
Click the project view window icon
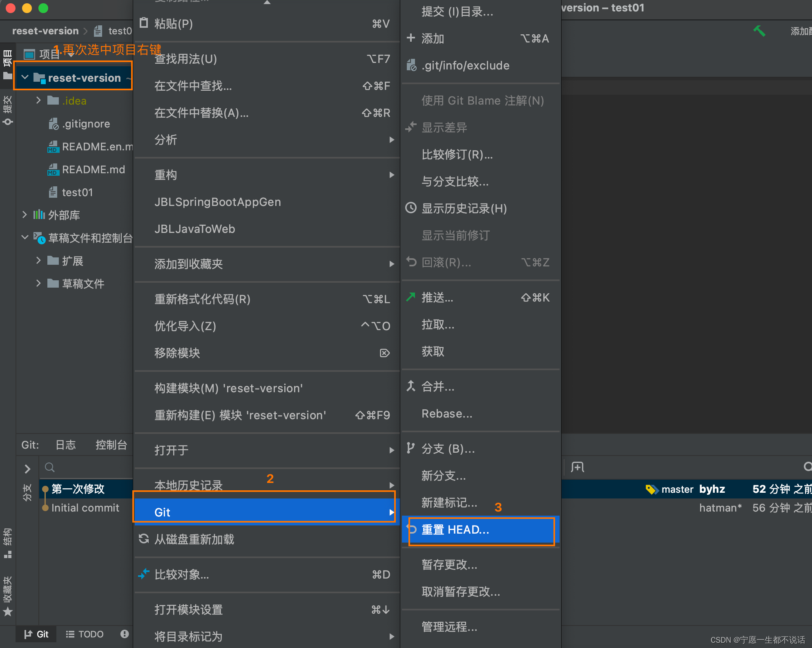pos(29,54)
